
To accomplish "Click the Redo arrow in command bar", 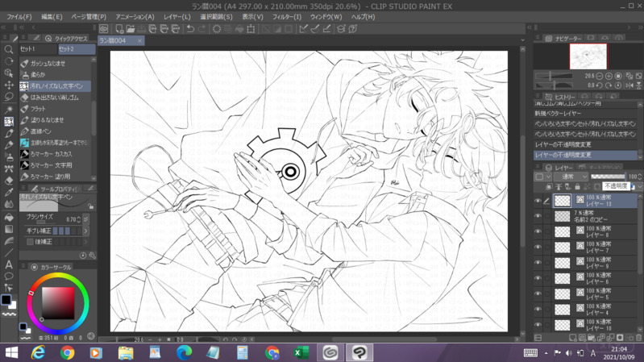I will click(202, 29).
